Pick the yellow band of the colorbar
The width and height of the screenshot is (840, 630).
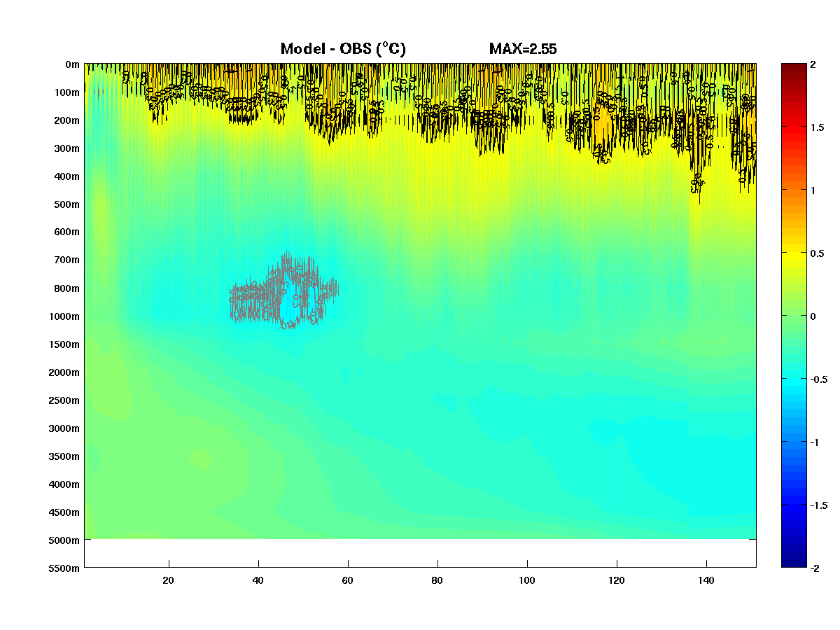click(794, 255)
